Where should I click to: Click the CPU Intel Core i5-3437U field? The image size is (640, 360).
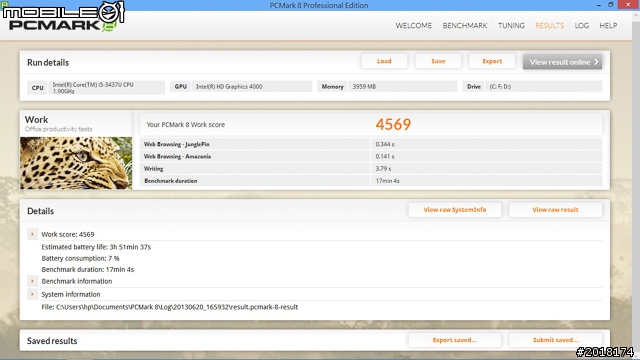click(96, 87)
